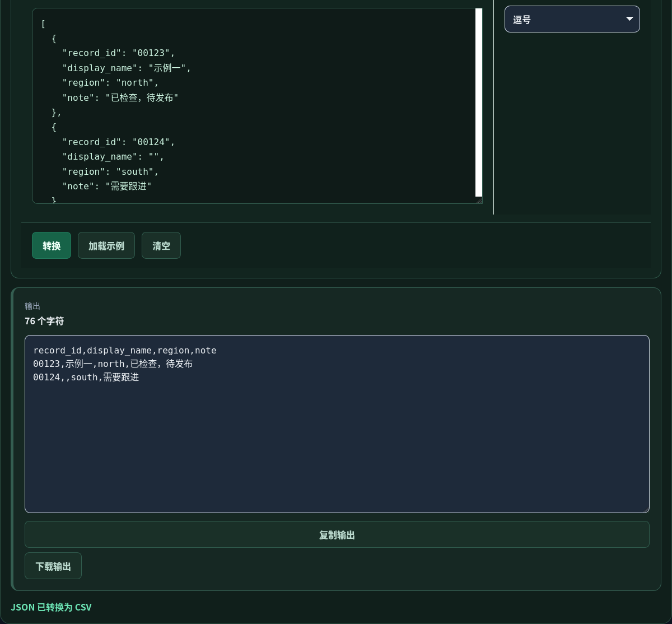The image size is (672, 624).
Task: Place cursor on "record_id": "00123" line
Action: pos(119,53)
